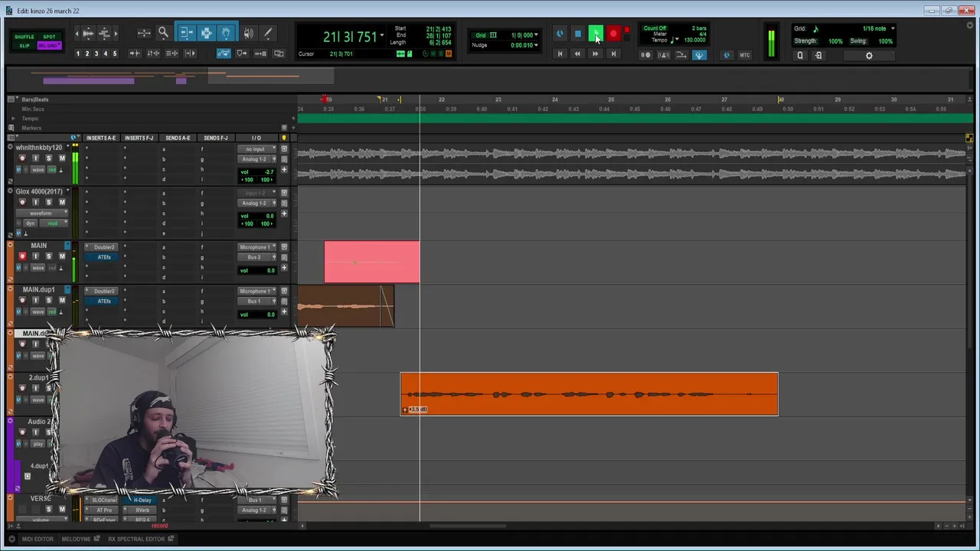Click the red Record button
Image resolution: width=980 pixels, height=551 pixels.
(613, 34)
